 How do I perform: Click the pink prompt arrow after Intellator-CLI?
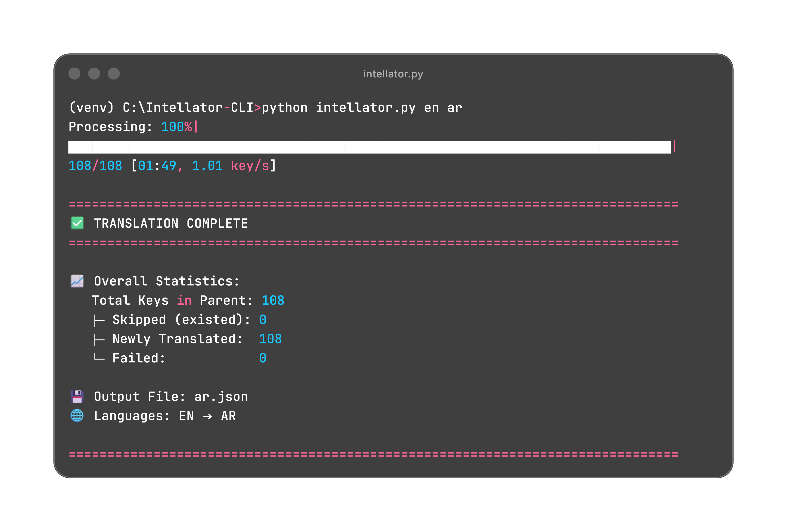257,107
